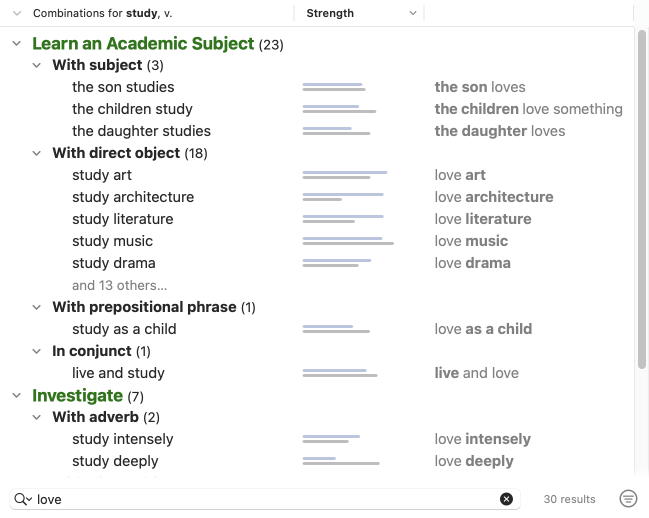Click the vertical scrollbar
This screenshot has width=649, height=518.
click(x=642, y=200)
